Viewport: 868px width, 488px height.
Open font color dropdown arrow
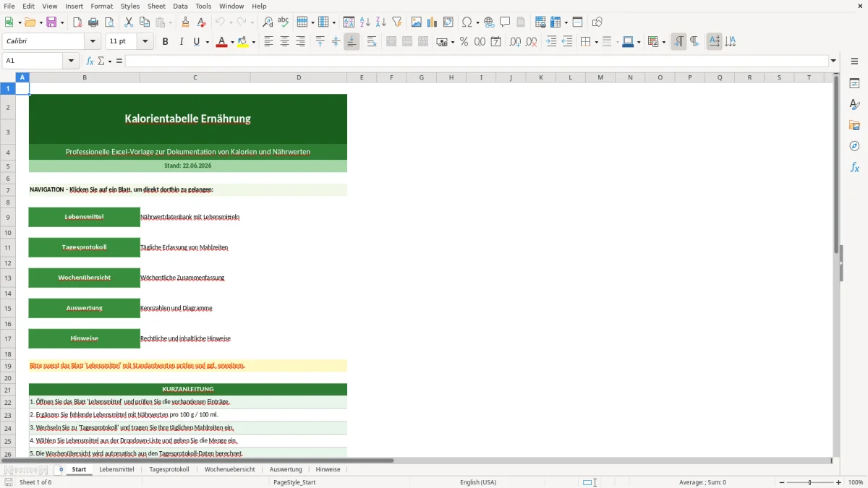(x=231, y=42)
